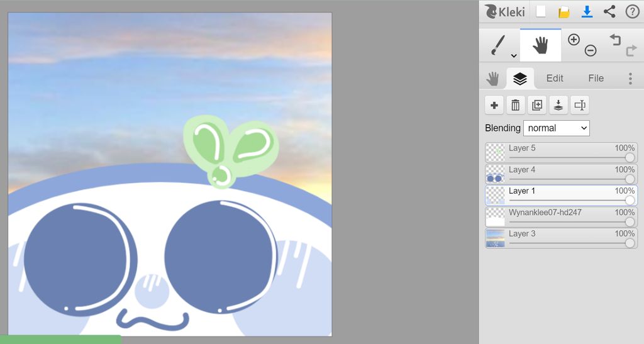Click Layer 1 thumbnail

pos(496,195)
